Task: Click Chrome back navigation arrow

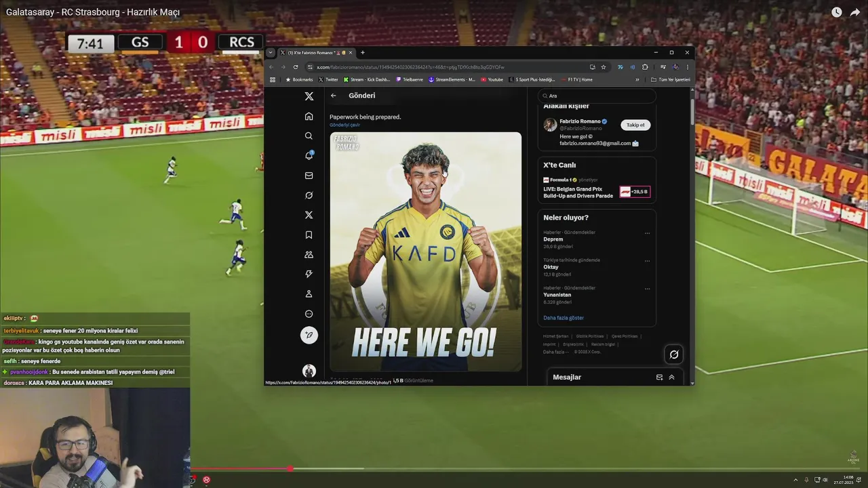Action: [x=271, y=67]
